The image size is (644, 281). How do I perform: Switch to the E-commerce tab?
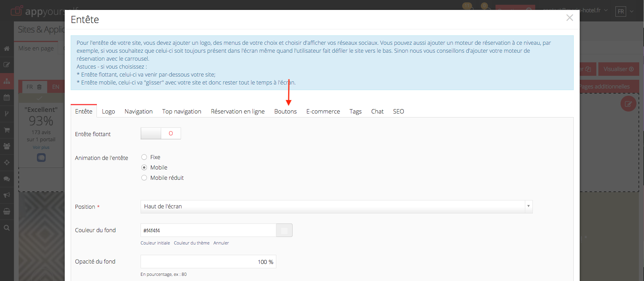[x=323, y=112]
